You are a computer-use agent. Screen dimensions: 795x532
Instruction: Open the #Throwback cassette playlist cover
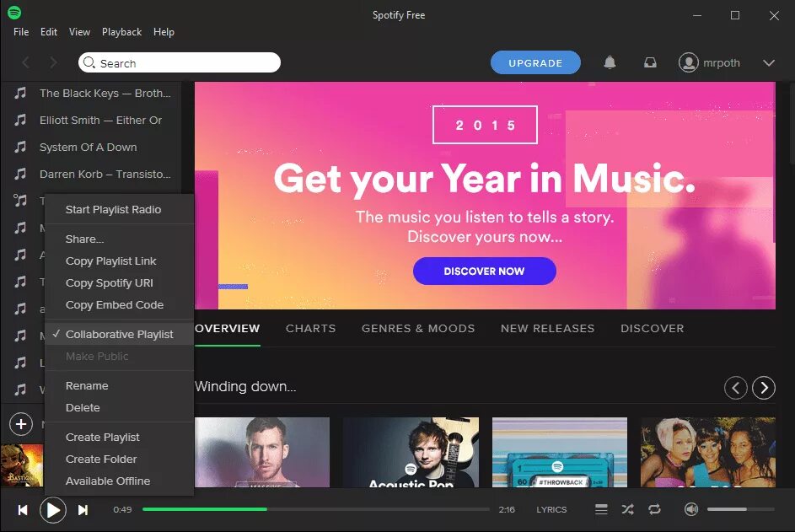(x=560, y=453)
